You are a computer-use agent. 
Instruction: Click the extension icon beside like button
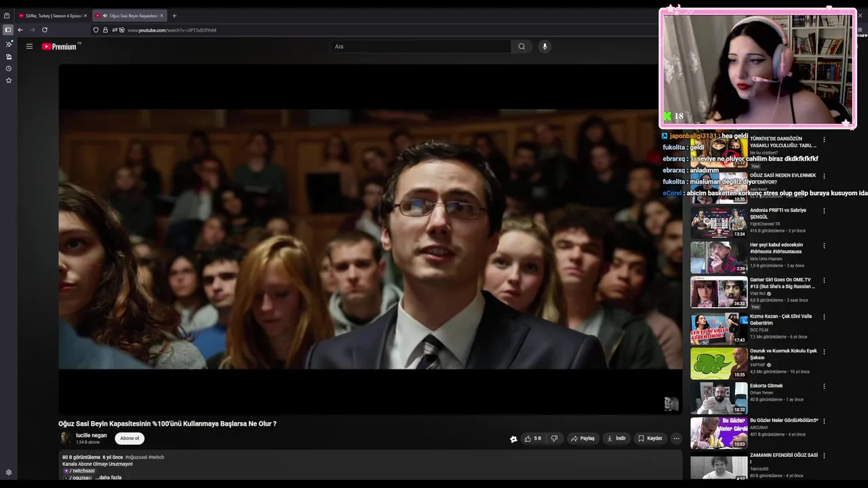(x=513, y=439)
